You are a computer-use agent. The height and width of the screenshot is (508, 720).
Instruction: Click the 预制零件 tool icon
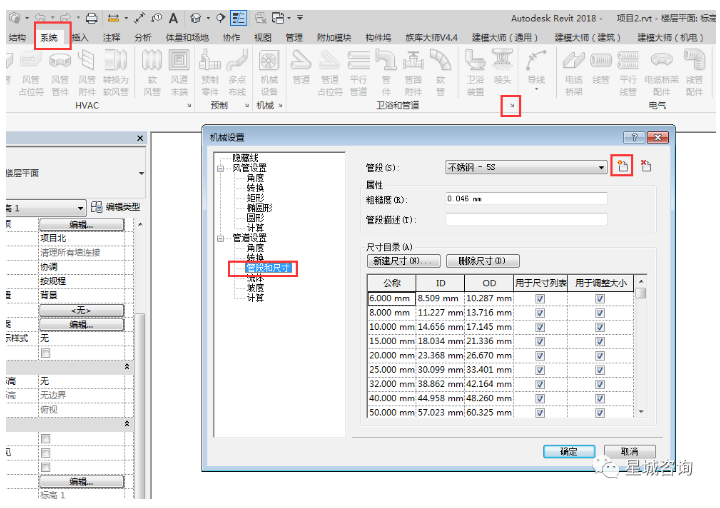(x=209, y=73)
